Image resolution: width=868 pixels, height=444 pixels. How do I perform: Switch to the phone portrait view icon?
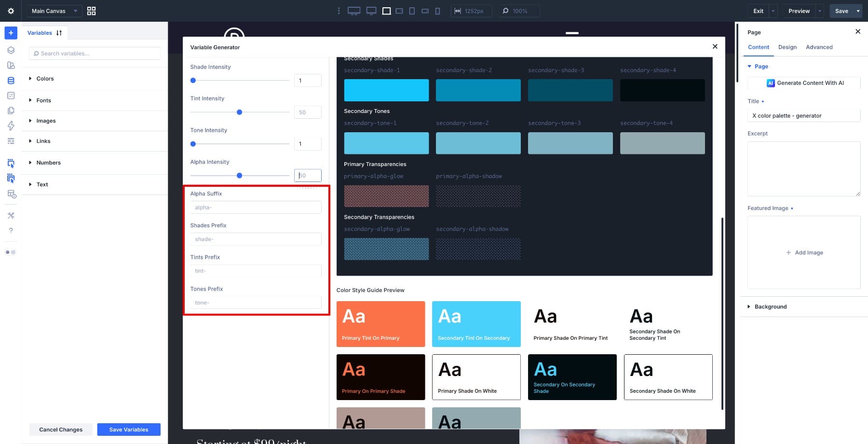click(x=437, y=11)
